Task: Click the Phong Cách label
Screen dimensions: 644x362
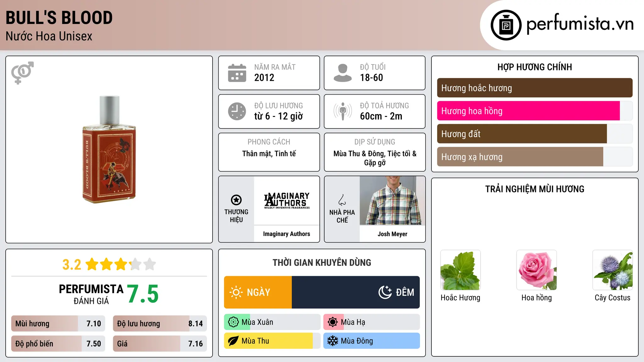Action: (269, 142)
